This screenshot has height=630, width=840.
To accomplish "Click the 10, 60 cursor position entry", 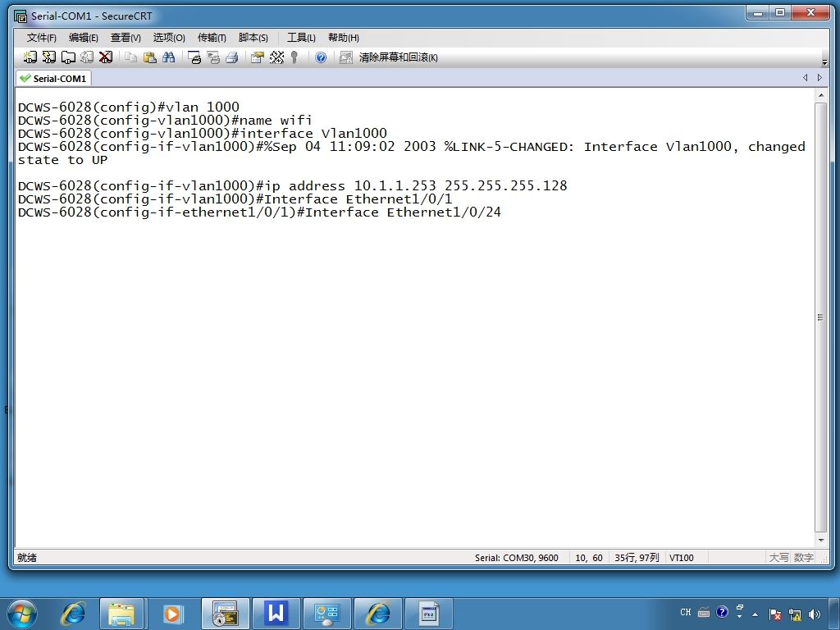I will 589,558.
